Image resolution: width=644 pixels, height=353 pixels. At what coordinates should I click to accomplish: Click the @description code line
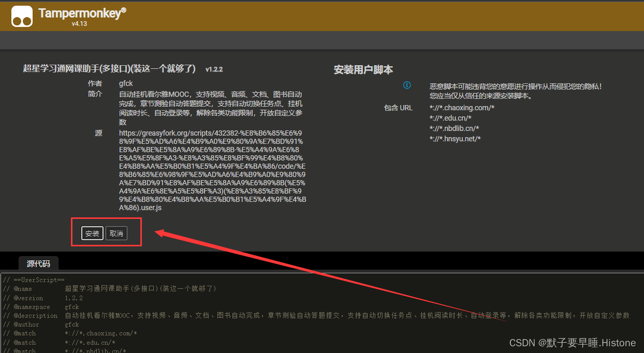(x=316, y=315)
